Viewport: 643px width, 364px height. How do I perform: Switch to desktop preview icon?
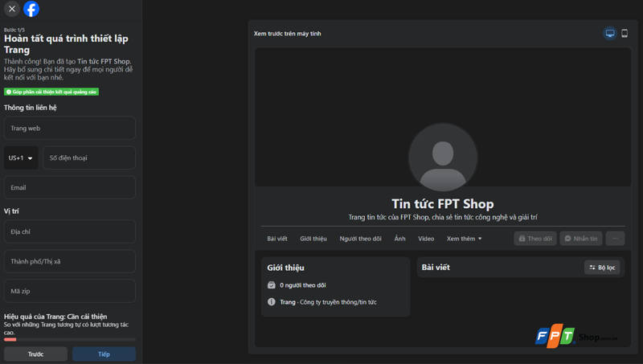point(610,33)
